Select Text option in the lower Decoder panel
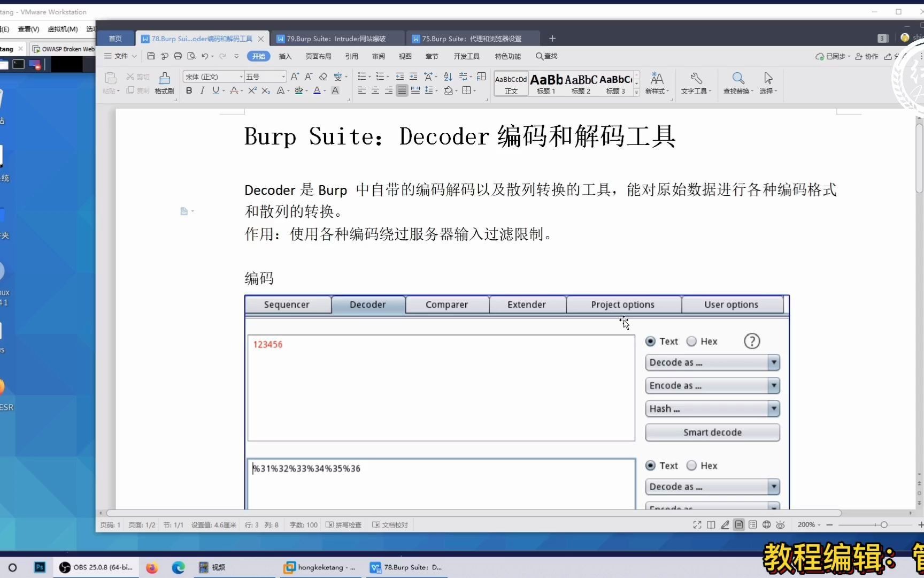The width and height of the screenshot is (924, 578). (650, 465)
